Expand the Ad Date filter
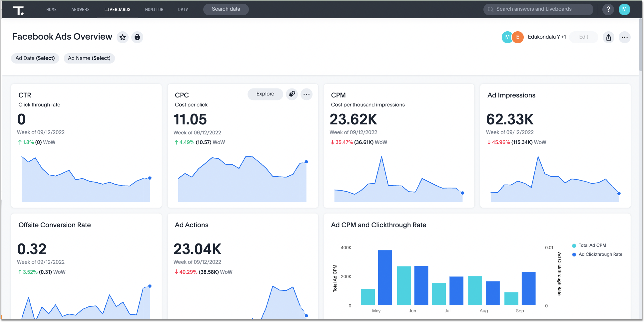This screenshot has height=322, width=644. click(35, 58)
